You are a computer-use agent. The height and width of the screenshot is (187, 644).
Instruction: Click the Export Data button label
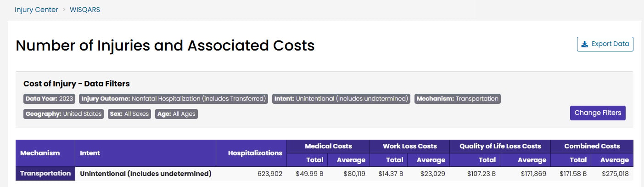610,44
